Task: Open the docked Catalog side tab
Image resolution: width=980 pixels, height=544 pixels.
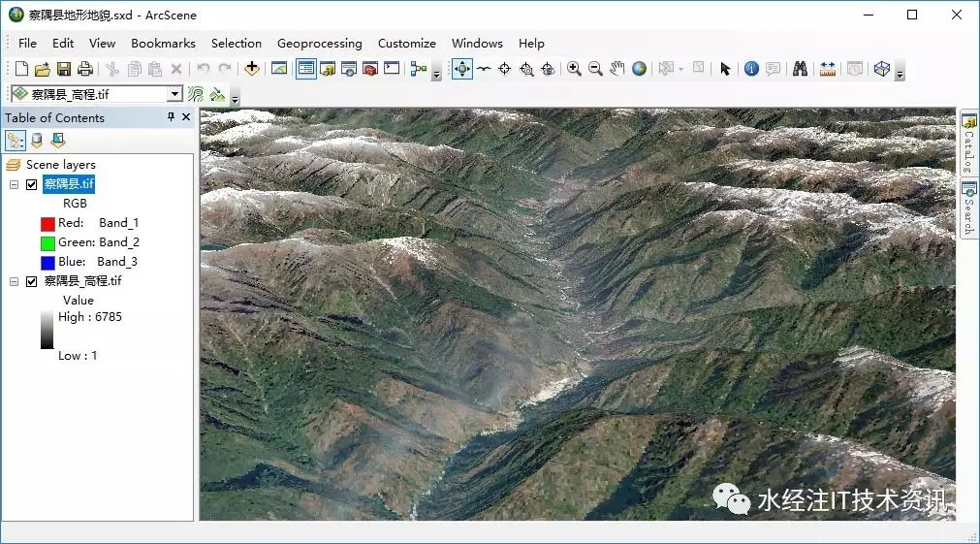Action: click(968, 144)
